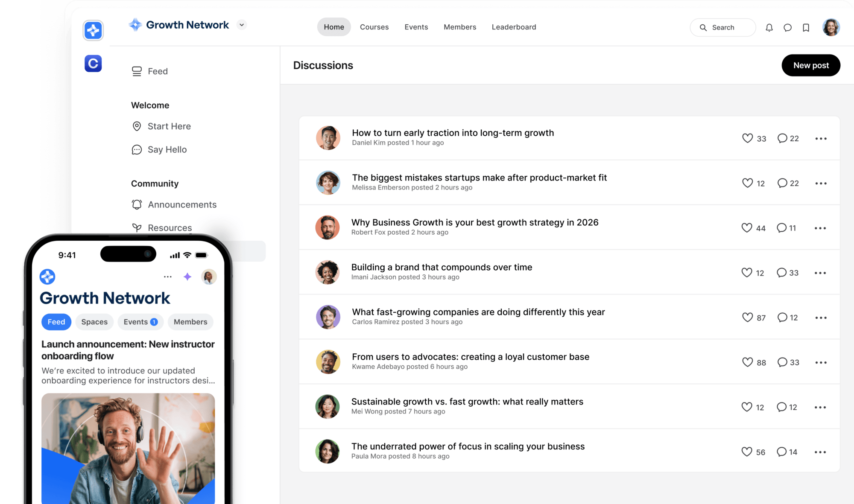Open post 'Why Business Growth is your best growth strategy'
This screenshot has width=854, height=504.
click(475, 222)
